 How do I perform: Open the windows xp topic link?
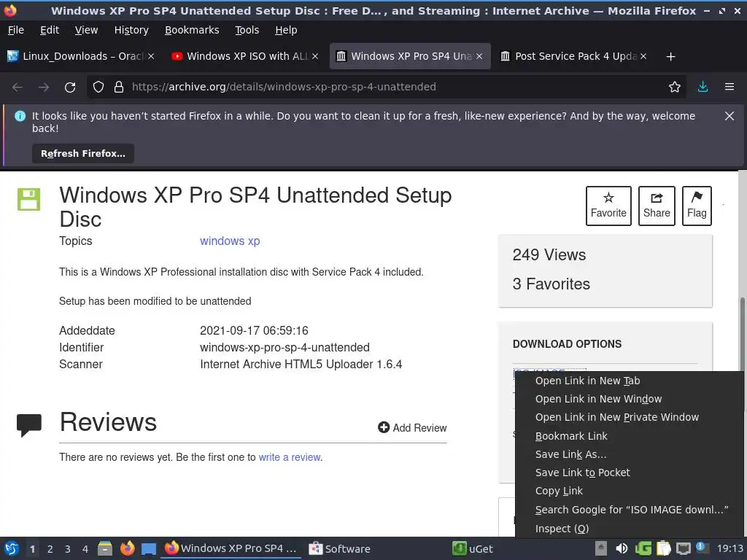[x=230, y=241]
